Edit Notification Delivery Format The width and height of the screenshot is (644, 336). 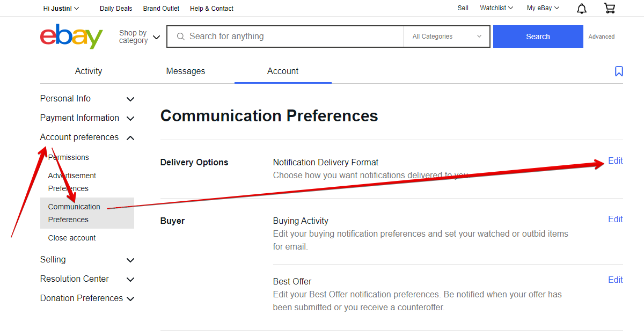click(616, 161)
